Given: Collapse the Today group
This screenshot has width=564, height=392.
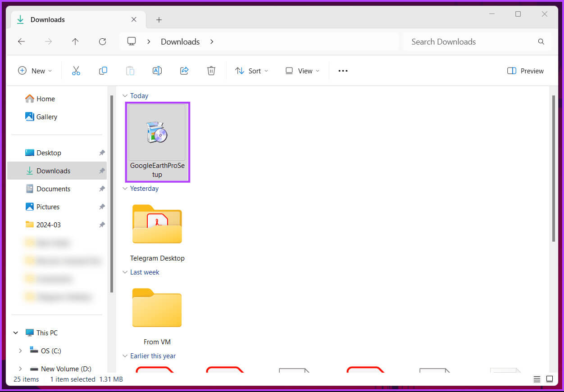Looking at the screenshot, I should coord(125,96).
